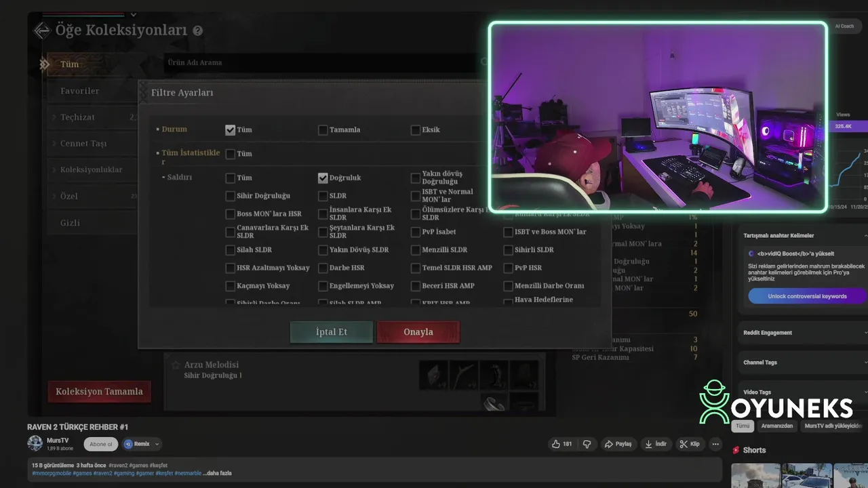Check Sihirli SLDR filter

tap(508, 249)
